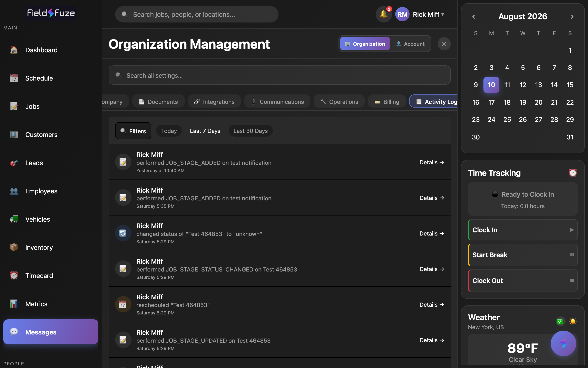The image size is (588, 368).
Task: Switch to Organization view toggle
Action: 365,44
